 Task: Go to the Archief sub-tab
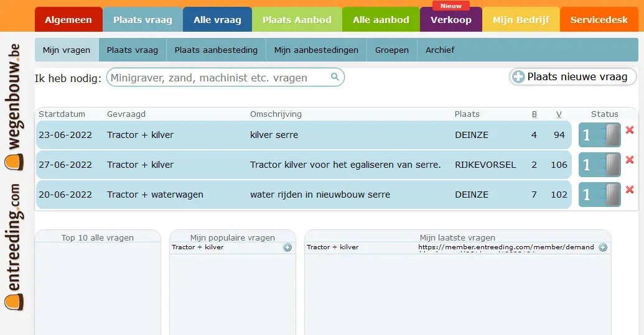pos(440,50)
